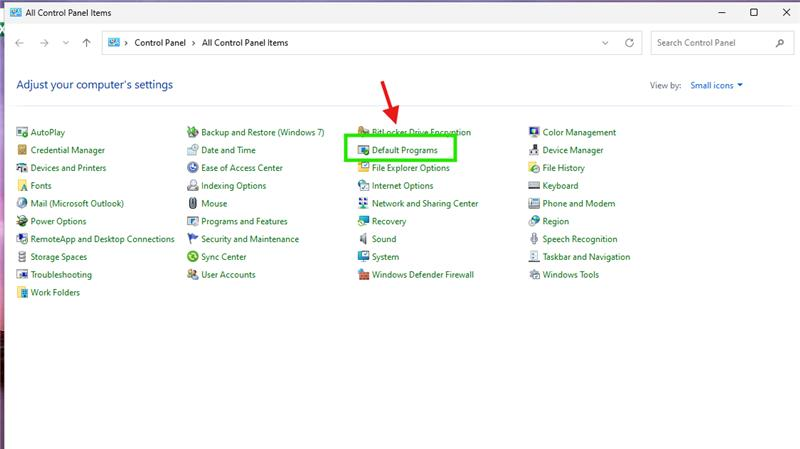Open the Indexing Options icon

[x=192, y=186]
